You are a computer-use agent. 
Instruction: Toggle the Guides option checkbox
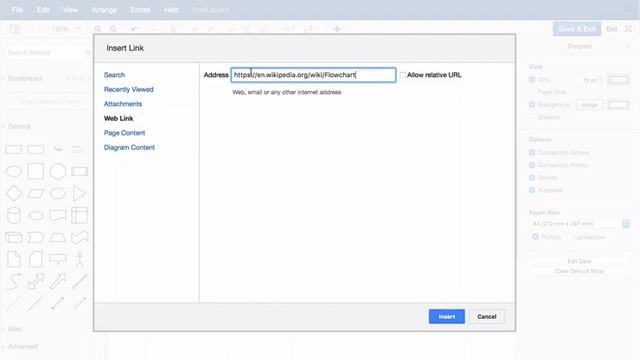coord(532,178)
